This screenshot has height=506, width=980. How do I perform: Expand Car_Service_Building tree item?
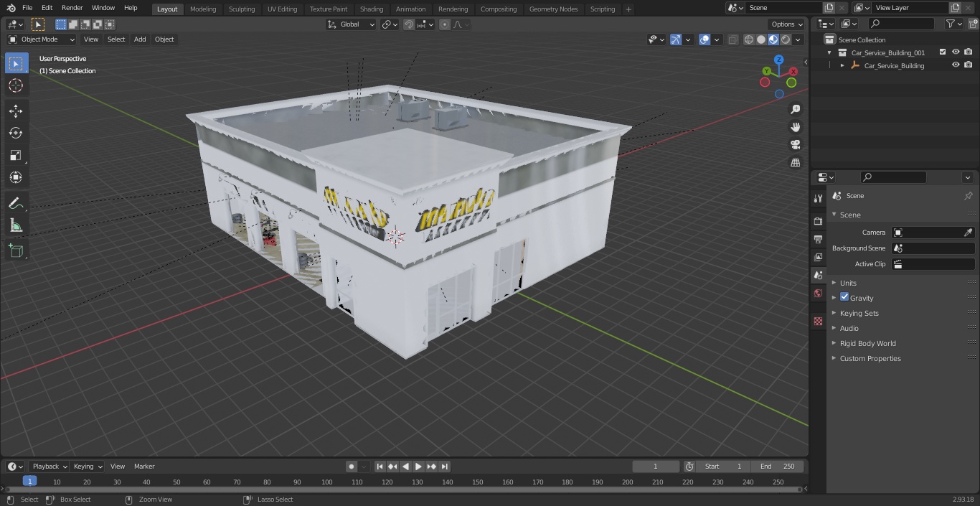click(842, 65)
